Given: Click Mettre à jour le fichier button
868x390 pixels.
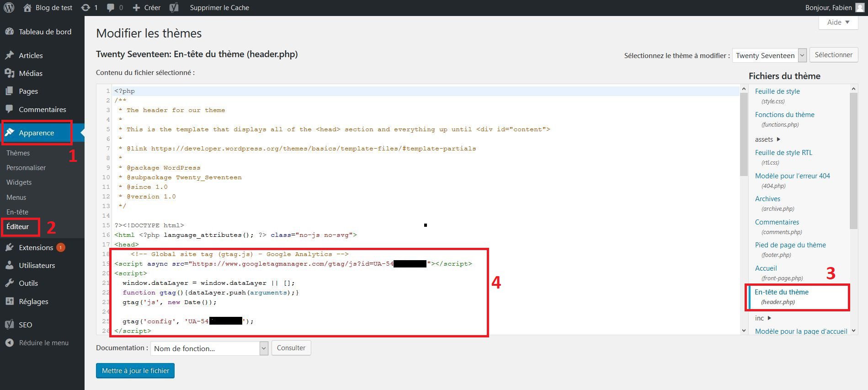Looking at the screenshot, I should (x=135, y=371).
